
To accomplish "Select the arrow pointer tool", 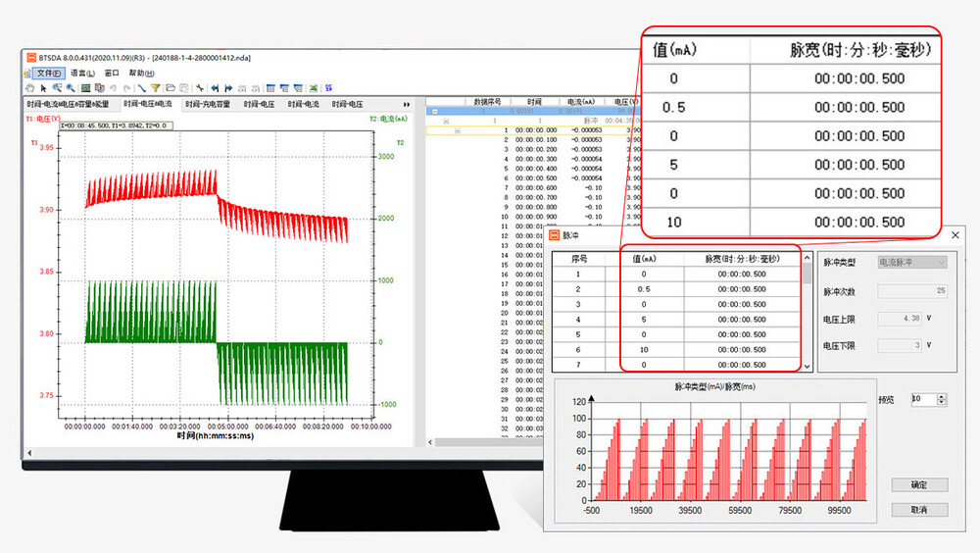I will (x=43, y=87).
